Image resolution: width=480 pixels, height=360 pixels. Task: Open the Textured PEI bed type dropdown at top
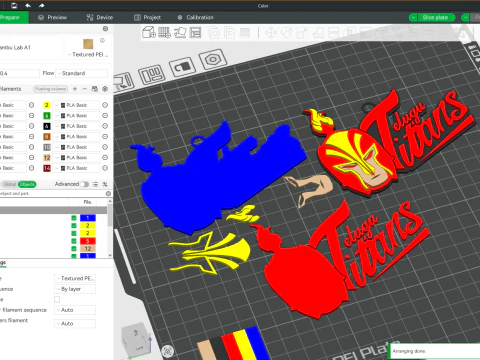pos(88,54)
